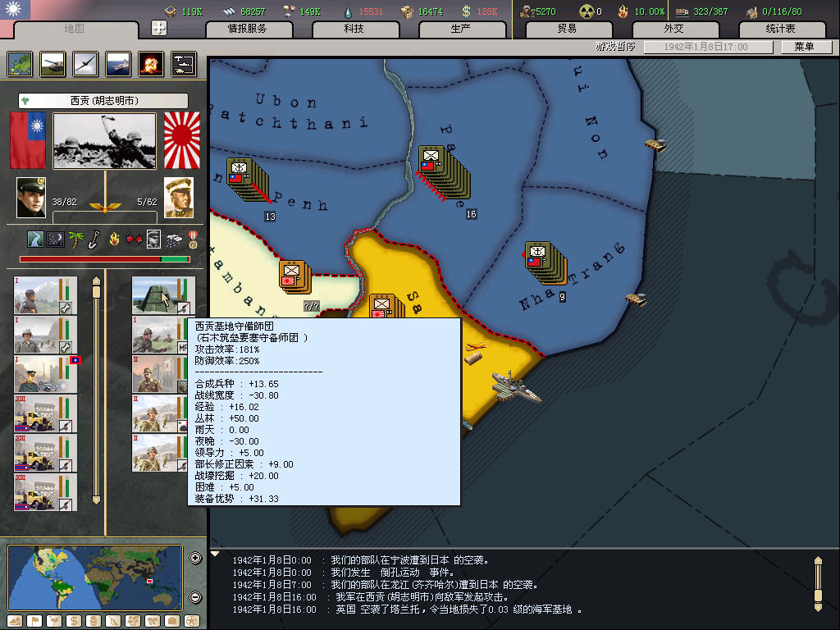The width and height of the screenshot is (840, 630).
Task: Zoom in the minimap with plus
Action: point(195,558)
